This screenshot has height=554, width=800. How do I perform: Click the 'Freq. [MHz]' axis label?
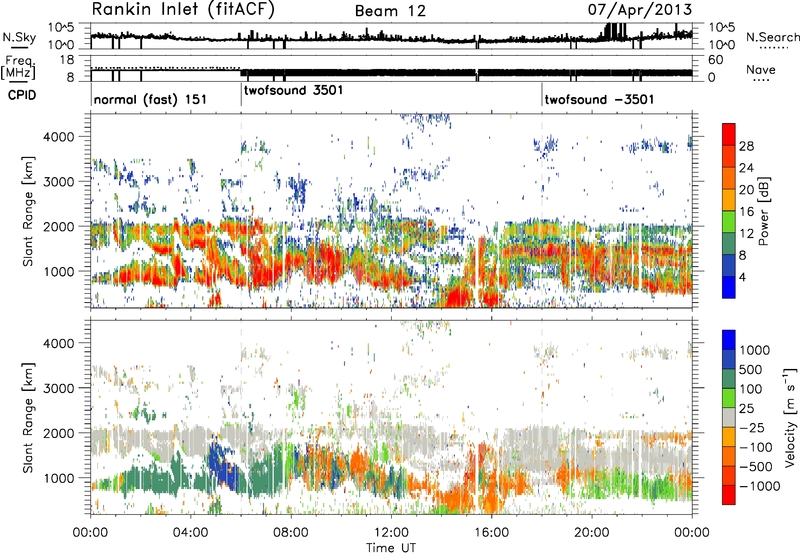[18, 68]
